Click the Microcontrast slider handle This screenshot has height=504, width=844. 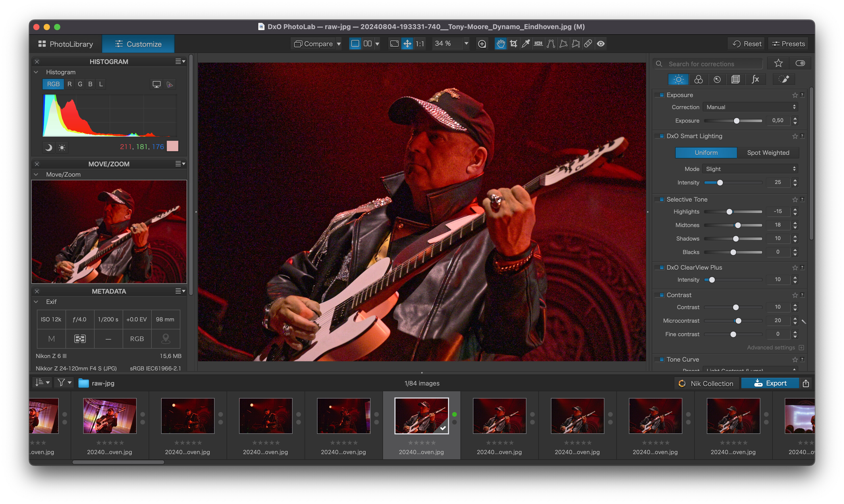coord(738,321)
